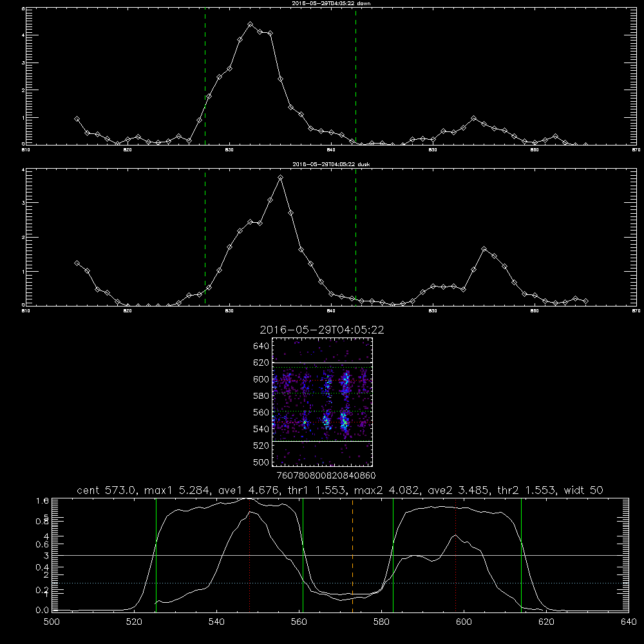The height and width of the screenshot is (644, 644).
Task: Click the '830' x-axis label of the dawn plot
Action: coord(229,150)
